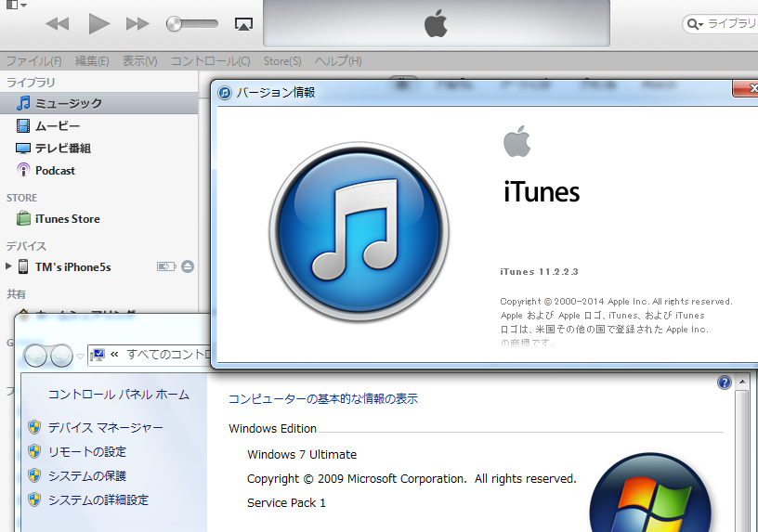Click the iTunes icon in dialog title bar

[225, 92]
